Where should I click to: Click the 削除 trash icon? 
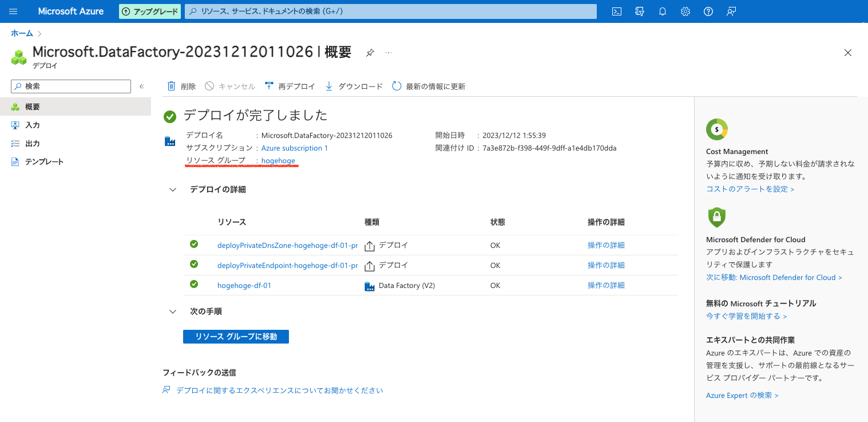pyautogui.click(x=171, y=86)
